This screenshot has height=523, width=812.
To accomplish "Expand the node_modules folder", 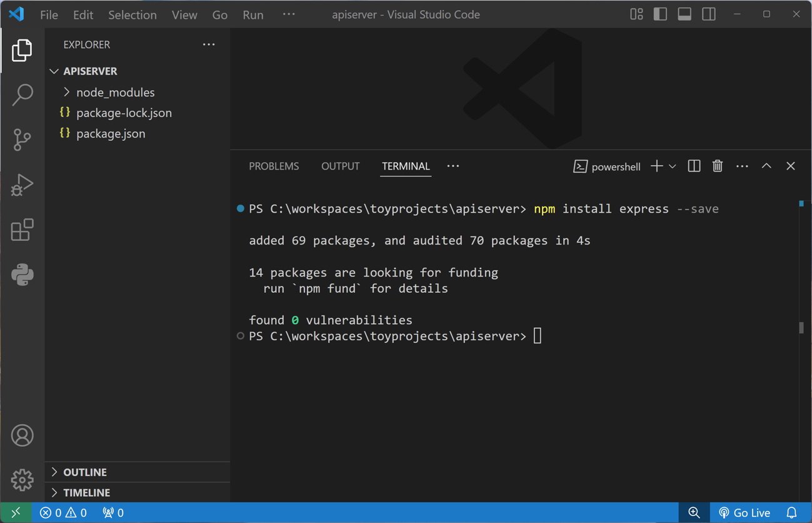I will tap(138, 92).
